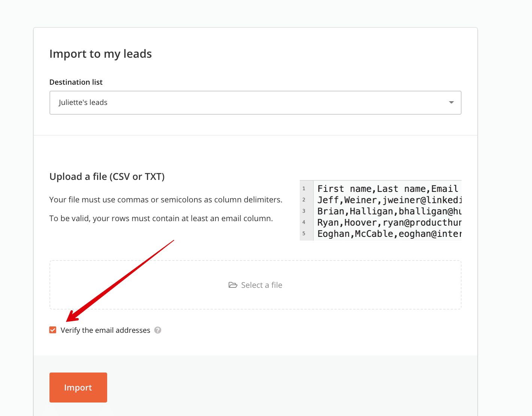Click the Brian Halligan example row
Viewport: 532px width, 416px height.
389,211
